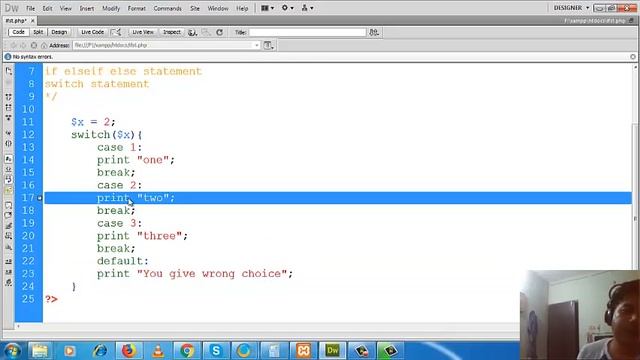Viewport: 640px width, 360px height.
Task: Open the DESIGNER workspace switcher
Action: 571,8
